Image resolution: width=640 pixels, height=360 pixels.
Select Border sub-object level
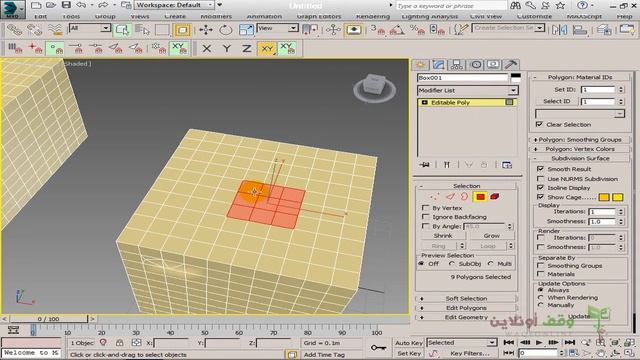[464, 197]
